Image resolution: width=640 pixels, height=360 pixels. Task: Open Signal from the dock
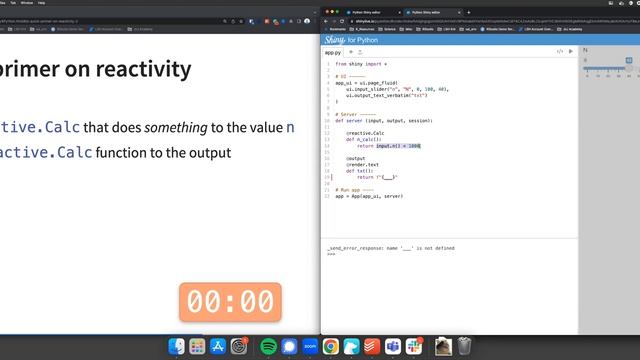click(x=289, y=347)
